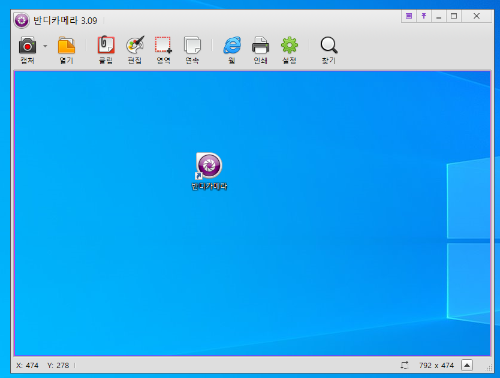The image size is (500, 378).
Task: Expand the panel with up-arrow button
Action: click(467, 365)
